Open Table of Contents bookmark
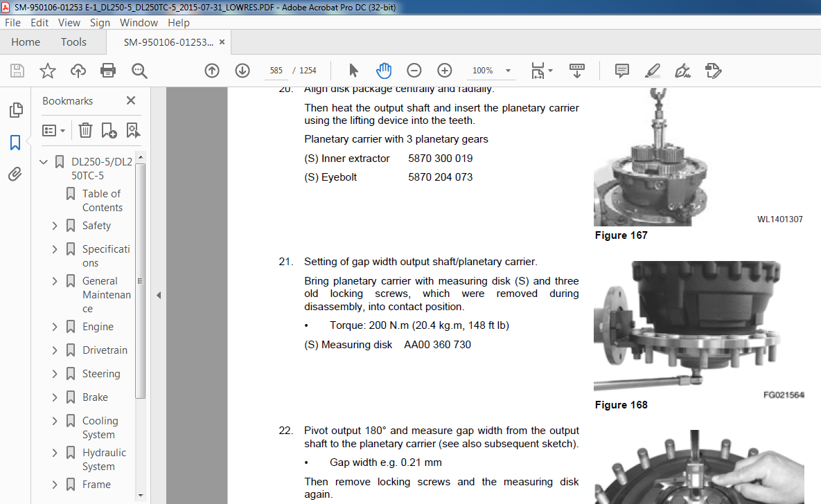821x504 pixels. click(x=102, y=201)
